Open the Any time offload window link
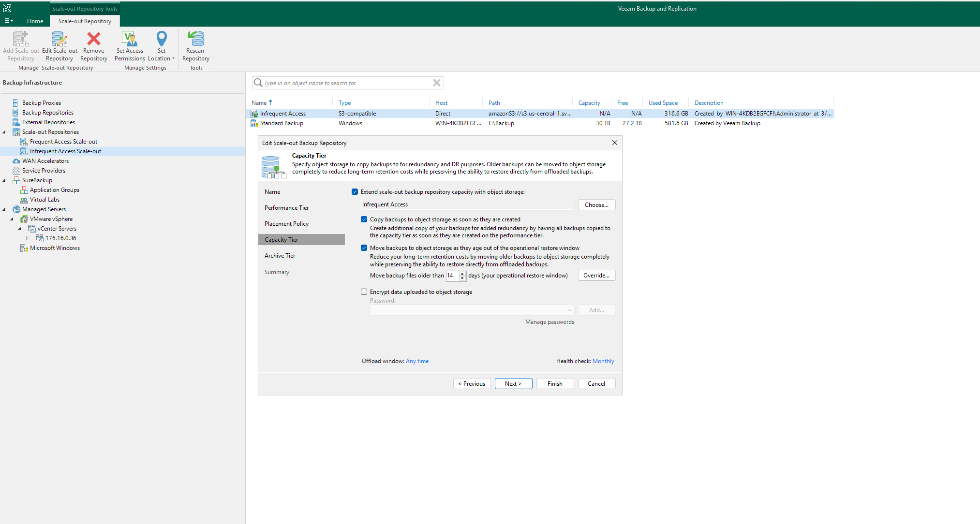980x524 pixels. tap(417, 361)
